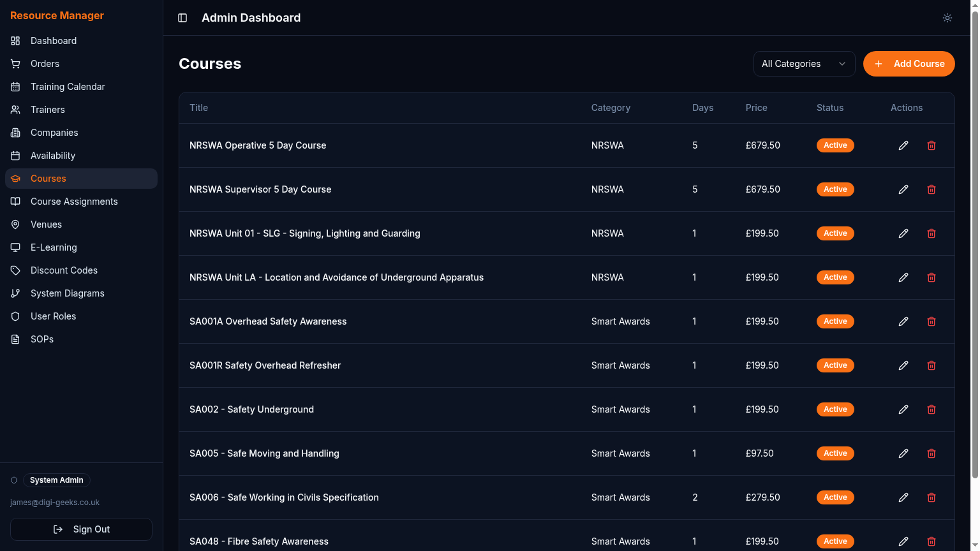Edit SA005 Safe Moving and Handling
980x551 pixels.
903,453
